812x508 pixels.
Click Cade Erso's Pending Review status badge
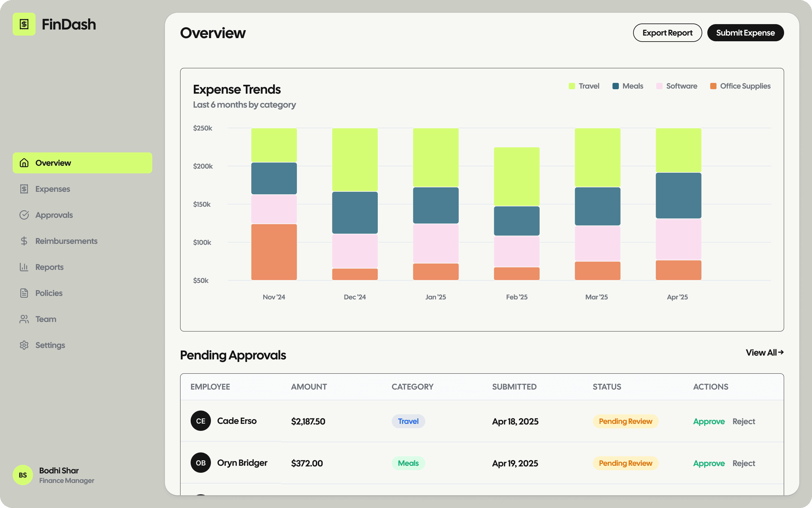click(x=625, y=421)
